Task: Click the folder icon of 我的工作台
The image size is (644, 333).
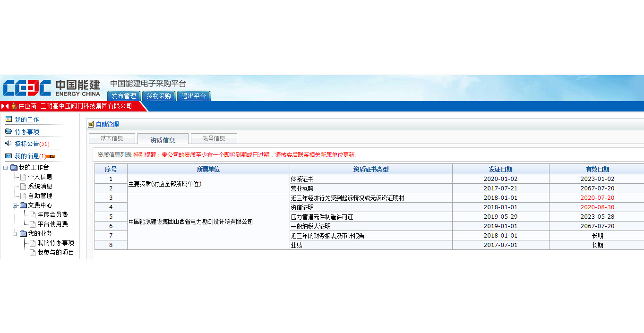Action: tap(14, 167)
